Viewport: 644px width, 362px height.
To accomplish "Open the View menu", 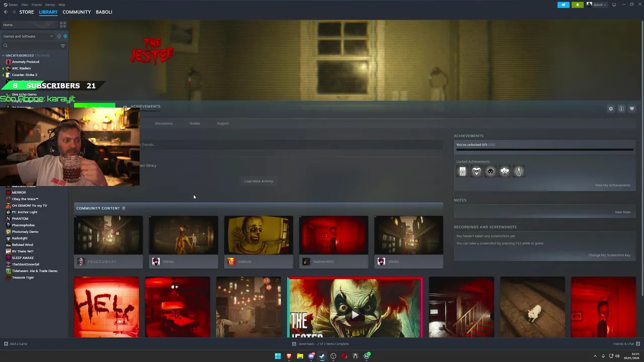I will [x=25, y=5].
